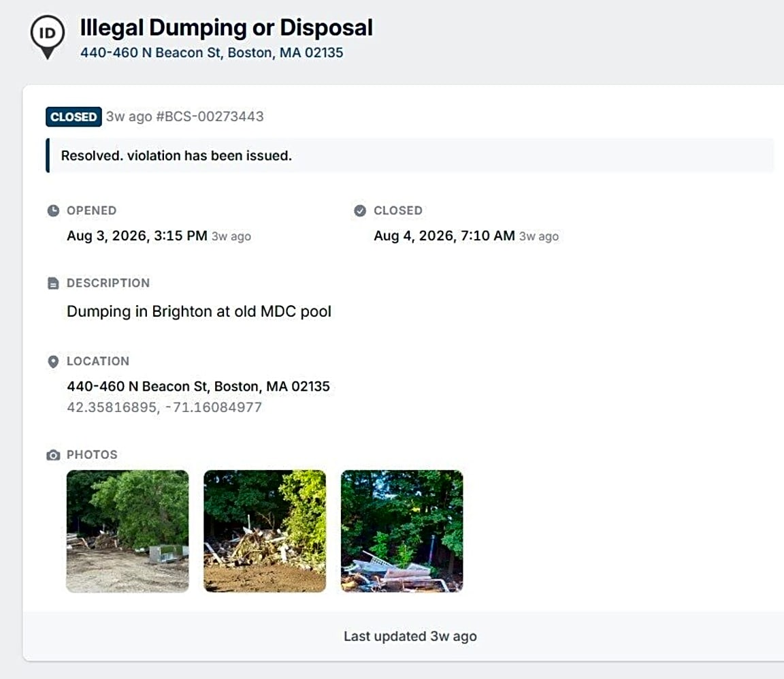Screen dimensions: 784x679
Task: Click the camera icon beside PHOTOS
Action: pos(53,455)
